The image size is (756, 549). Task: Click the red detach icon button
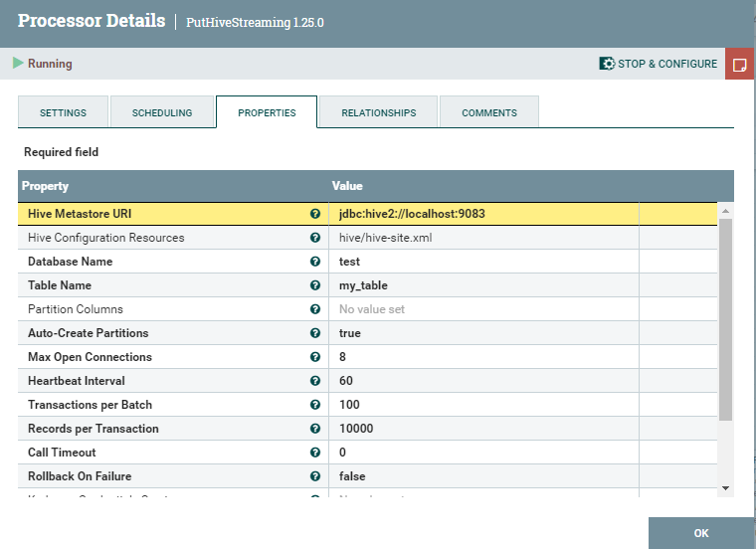[740, 64]
